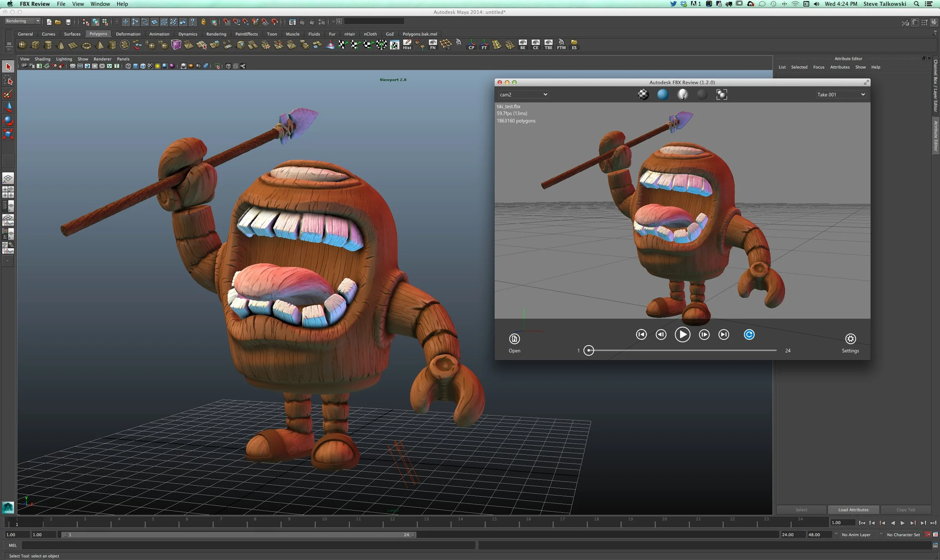Toggle the light bulb lighting in FBX Review

click(x=682, y=94)
